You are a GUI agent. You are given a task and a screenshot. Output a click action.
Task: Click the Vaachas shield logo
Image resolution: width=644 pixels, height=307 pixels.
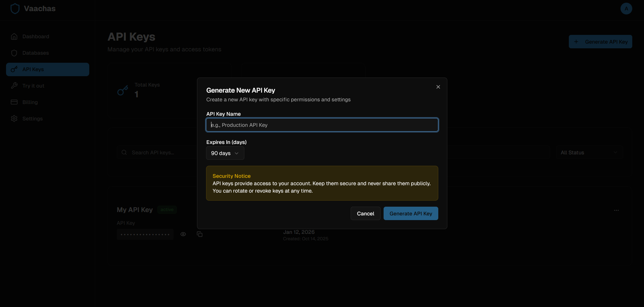click(x=15, y=8)
